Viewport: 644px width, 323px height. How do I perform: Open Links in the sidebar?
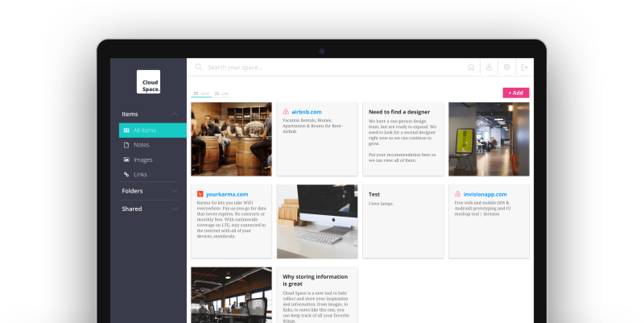pyautogui.click(x=140, y=174)
